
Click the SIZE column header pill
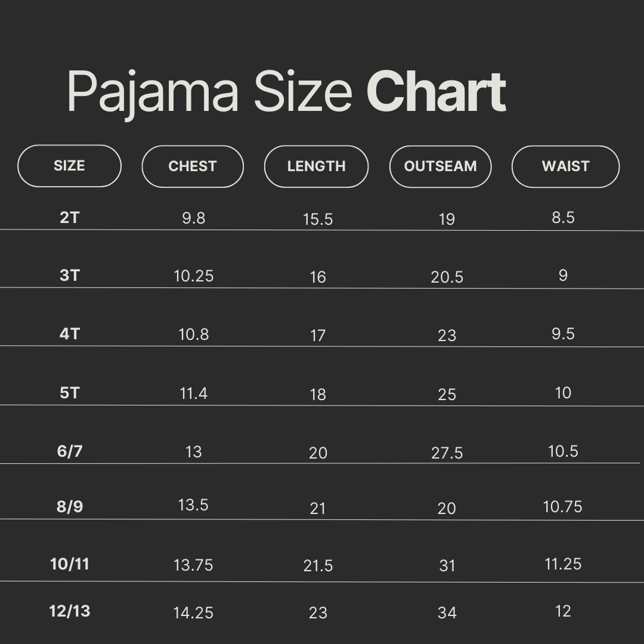click(69, 166)
